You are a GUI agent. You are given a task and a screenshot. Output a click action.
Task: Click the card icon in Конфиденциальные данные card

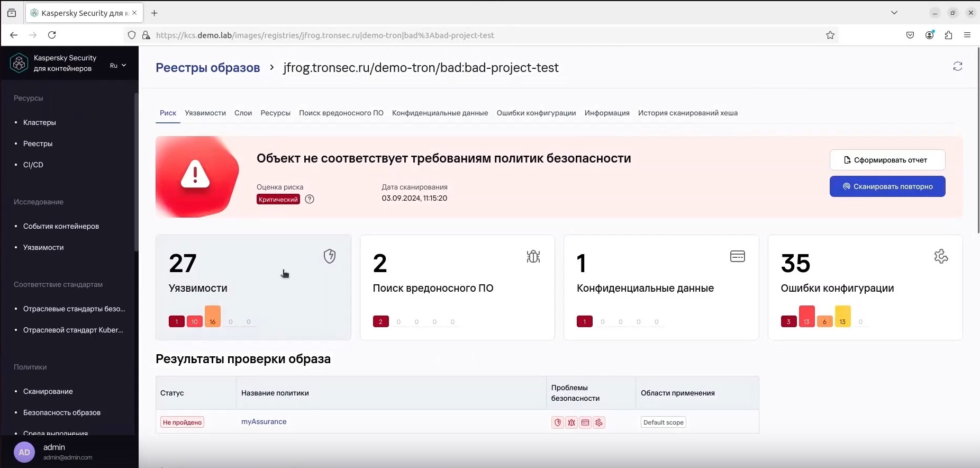click(737, 256)
